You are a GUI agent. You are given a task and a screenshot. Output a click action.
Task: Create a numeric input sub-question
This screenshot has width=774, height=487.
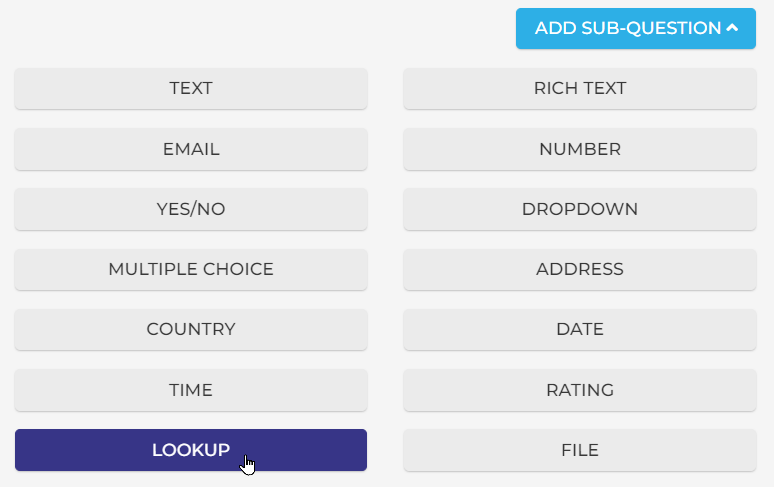tap(580, 149)
